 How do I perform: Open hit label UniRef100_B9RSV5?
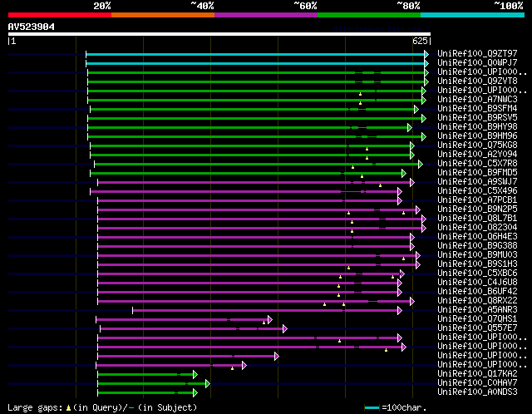pyautogui.click(x=477, y=117)
